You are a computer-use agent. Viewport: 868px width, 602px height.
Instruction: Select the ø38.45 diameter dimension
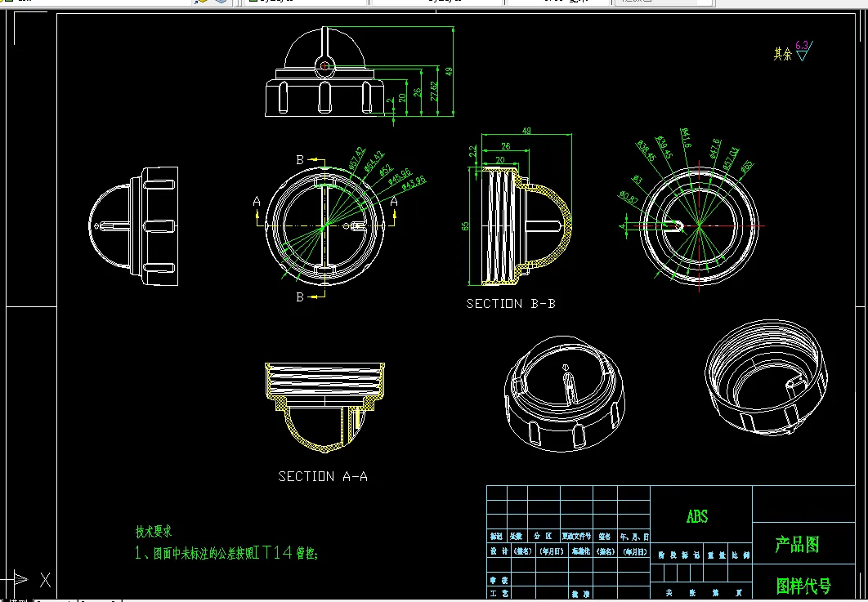click(x=646, y=151)
